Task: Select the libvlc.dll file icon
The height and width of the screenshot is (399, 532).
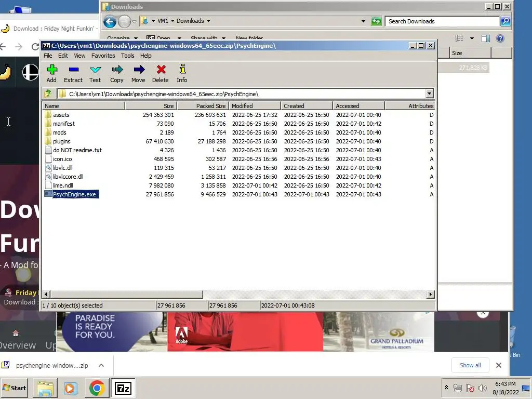Action: [x=48, y=168]
